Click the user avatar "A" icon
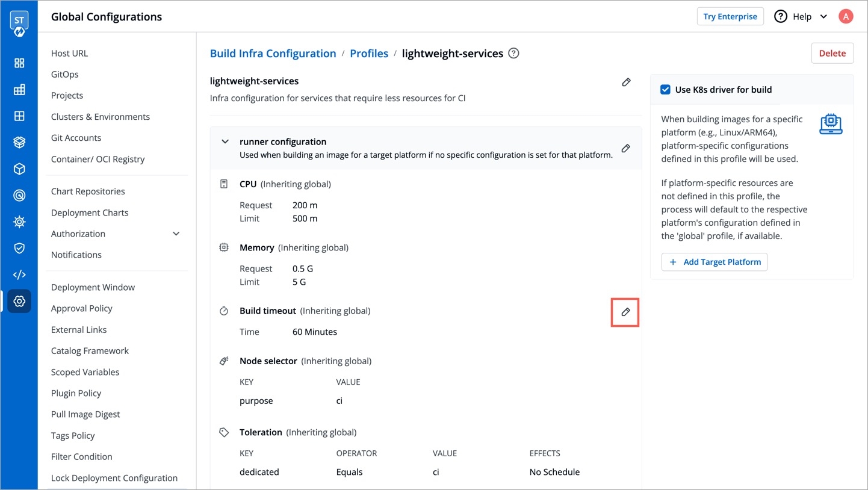The image size is (868, 490). pos(846,16)
